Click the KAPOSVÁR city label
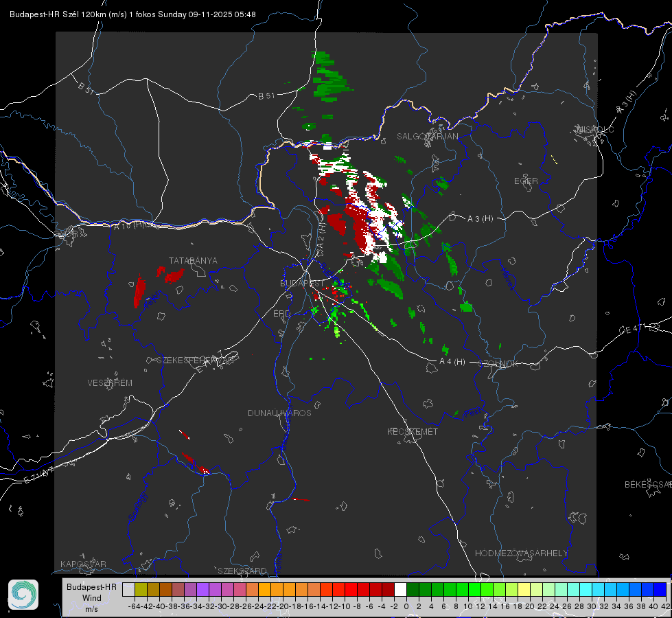Image resolution: width=672 pixels, height=618 pixels. pyautogui.click(x=83, y=564)
